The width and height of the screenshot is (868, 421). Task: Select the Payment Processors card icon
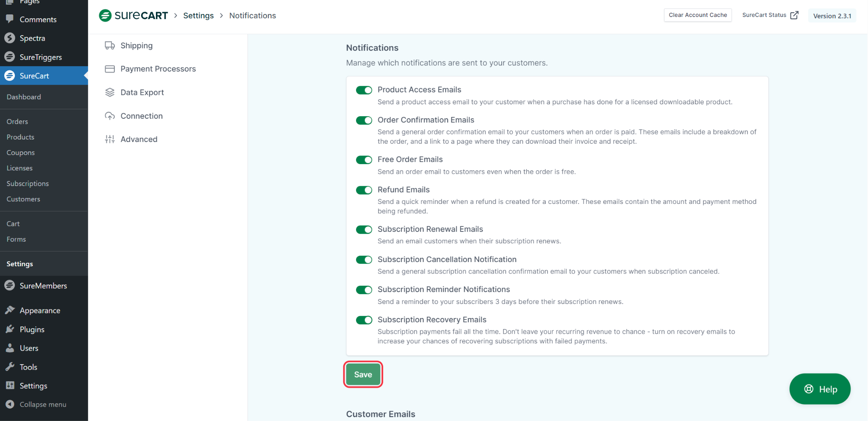click(x=110, y=68)
